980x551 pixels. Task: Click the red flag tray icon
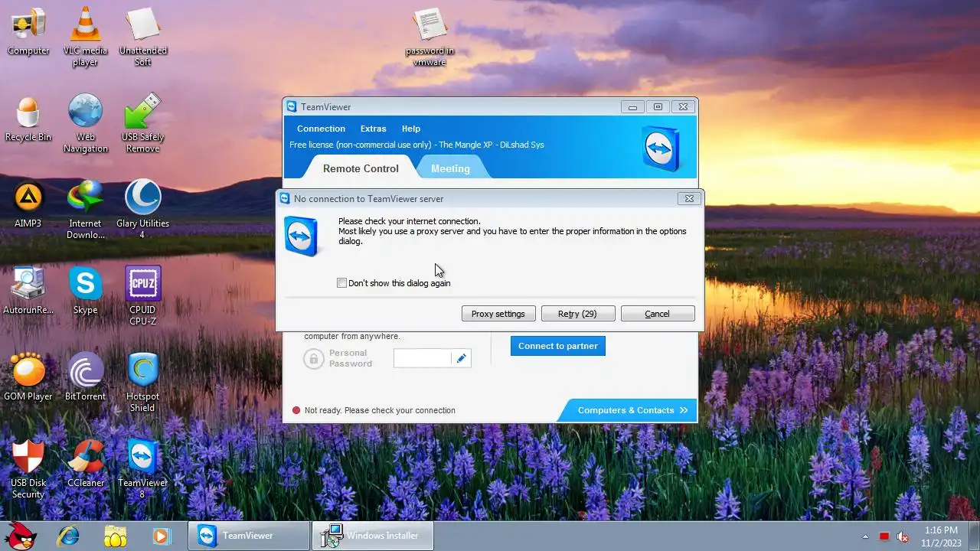884,536
